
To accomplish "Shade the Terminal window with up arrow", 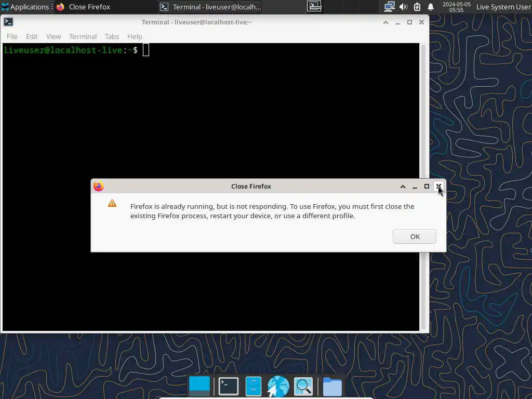I will click(386, 22).
